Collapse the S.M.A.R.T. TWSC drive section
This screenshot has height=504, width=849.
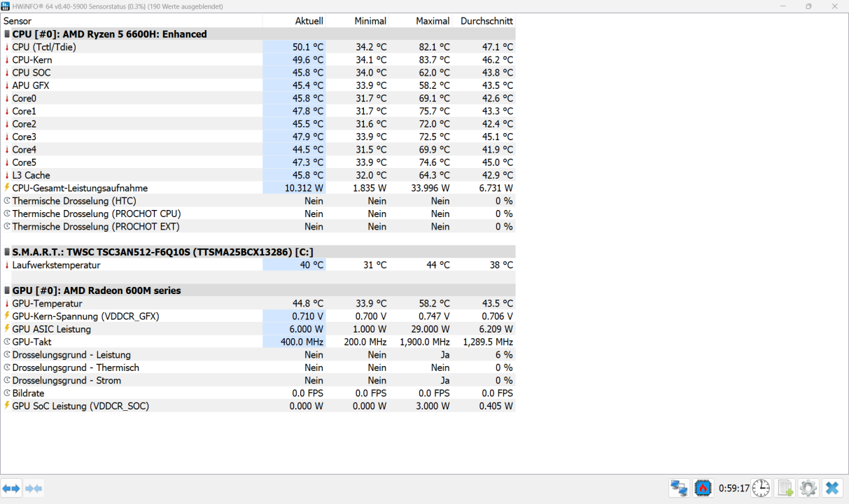click(x=6, y=251)
